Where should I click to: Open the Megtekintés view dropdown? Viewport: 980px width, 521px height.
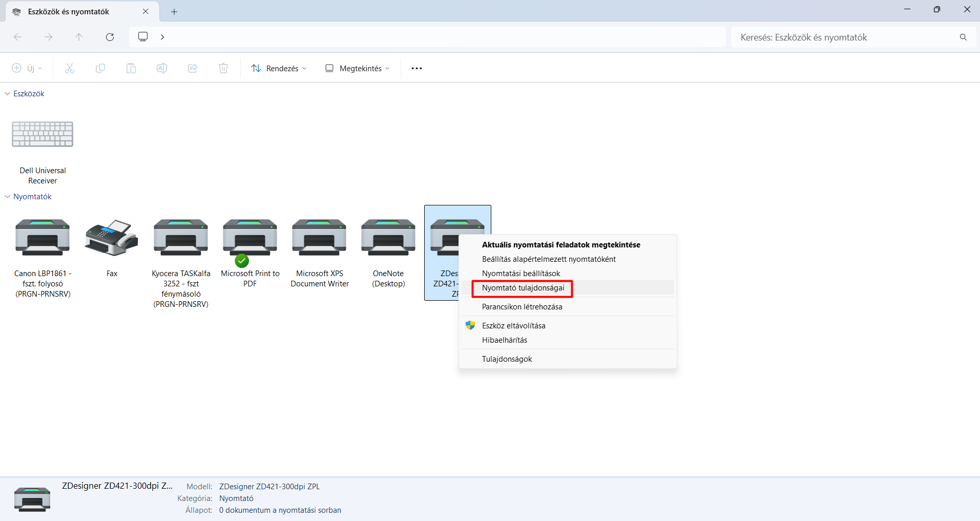pos(358,68)
